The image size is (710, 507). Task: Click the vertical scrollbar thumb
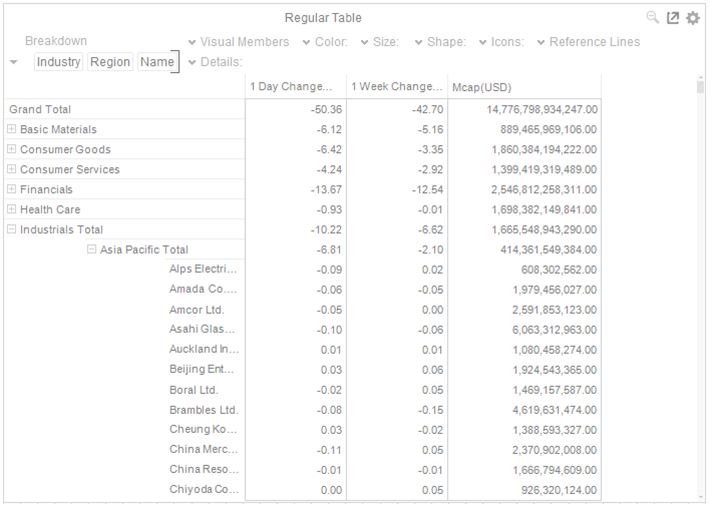(x=700, y=89)
